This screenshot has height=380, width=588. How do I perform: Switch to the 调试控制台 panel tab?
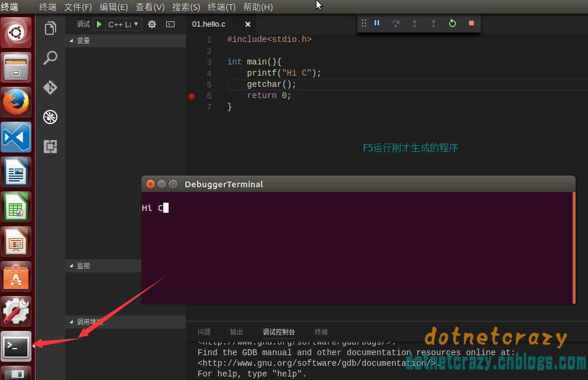click(x=279, y=332)
